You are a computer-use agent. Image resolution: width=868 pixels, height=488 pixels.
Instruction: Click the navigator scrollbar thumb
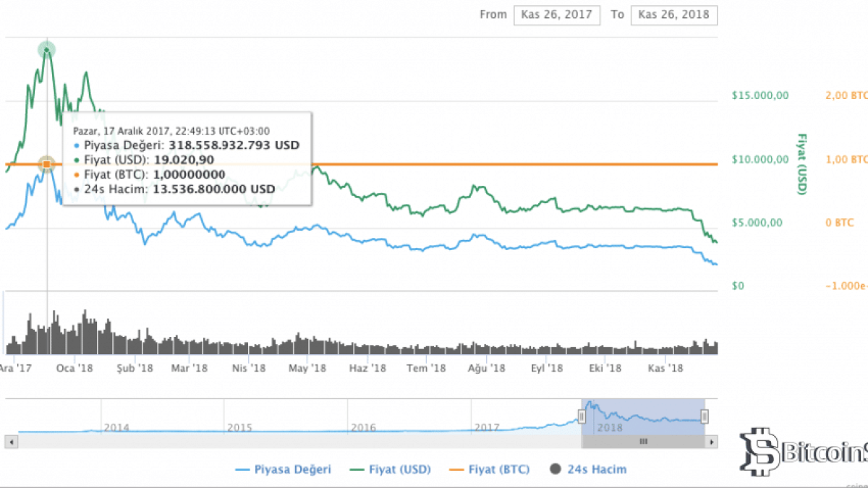(643, 440)
